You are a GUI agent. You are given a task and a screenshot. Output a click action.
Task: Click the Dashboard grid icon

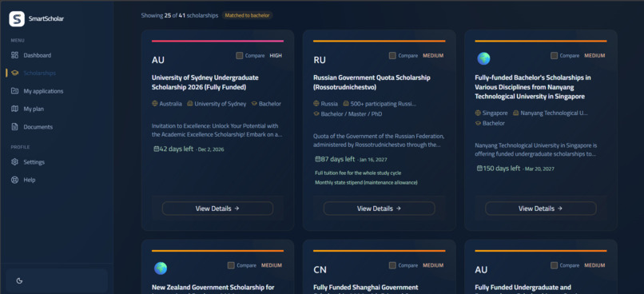(15, 55)
